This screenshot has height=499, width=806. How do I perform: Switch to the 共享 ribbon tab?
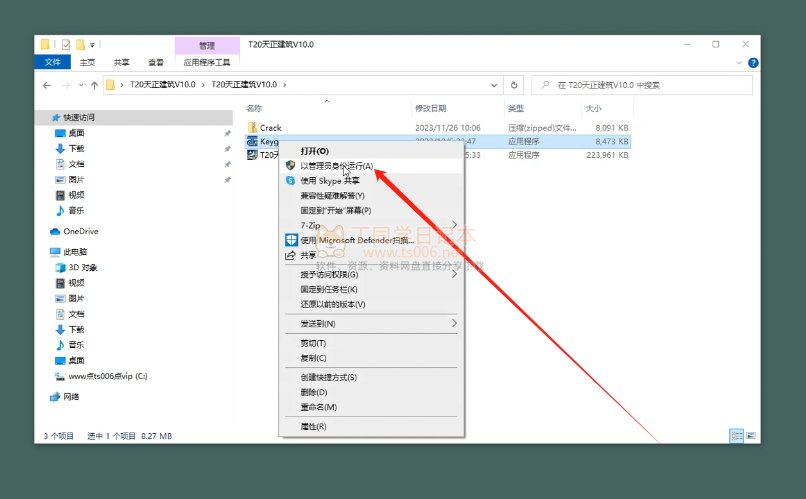121,62
